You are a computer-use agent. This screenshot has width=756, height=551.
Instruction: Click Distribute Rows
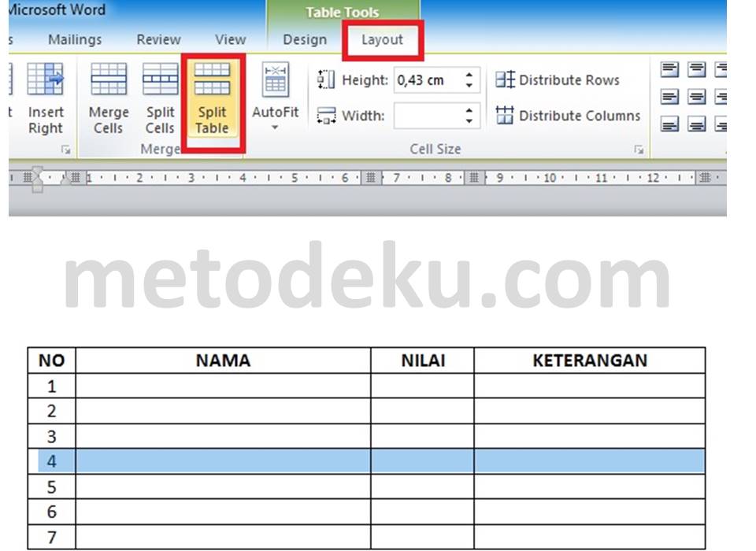click(558, 80)
